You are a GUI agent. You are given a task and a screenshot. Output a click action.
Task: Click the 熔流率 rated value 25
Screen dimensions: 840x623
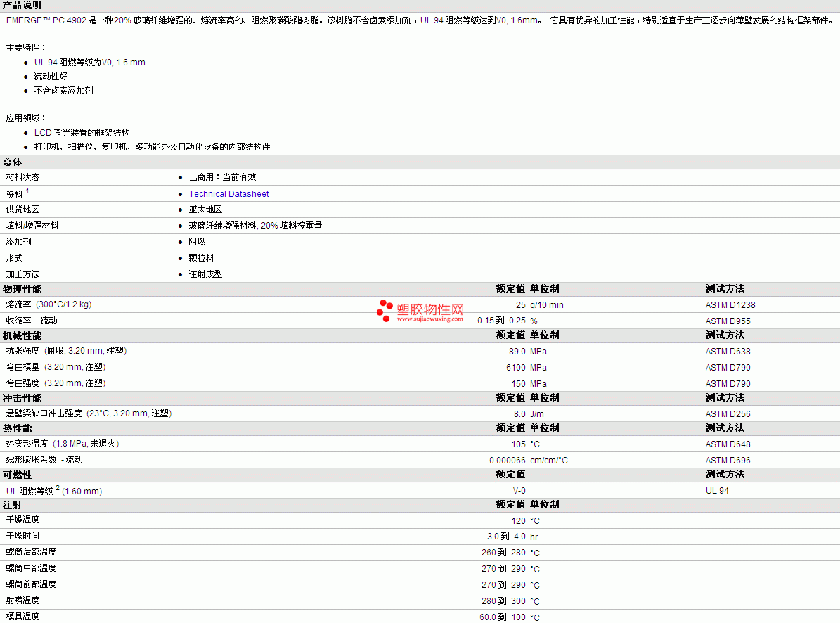point(520,304)
